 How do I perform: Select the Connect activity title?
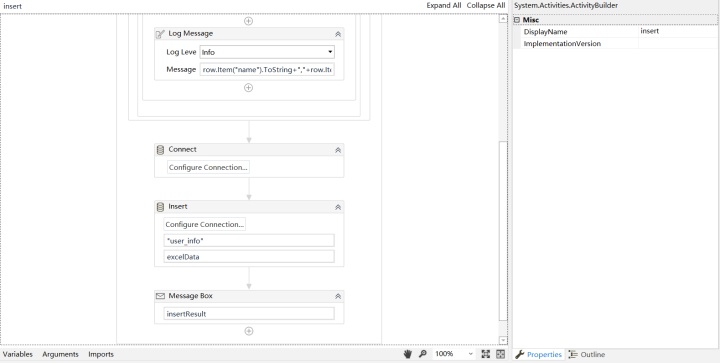(182, 150)
